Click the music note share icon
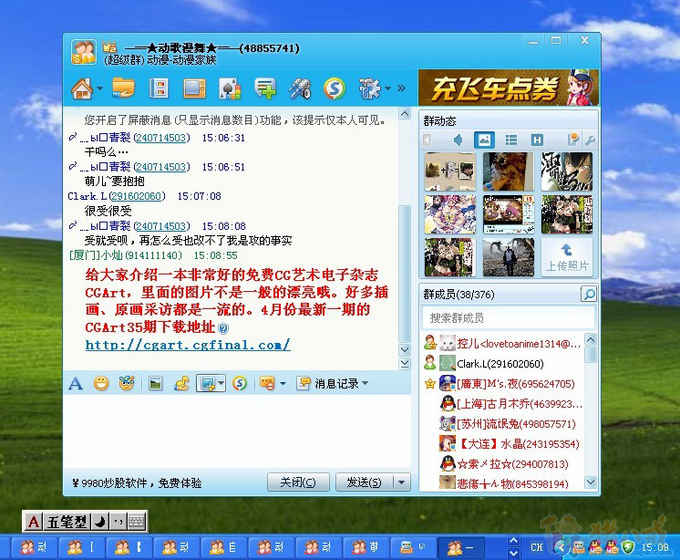 click(x=181, y=383)
